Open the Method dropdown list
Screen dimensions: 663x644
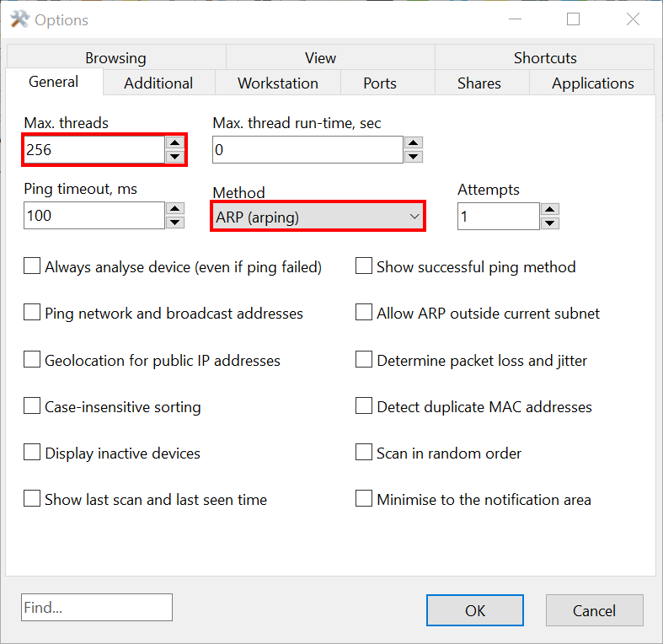coord(318,217)
